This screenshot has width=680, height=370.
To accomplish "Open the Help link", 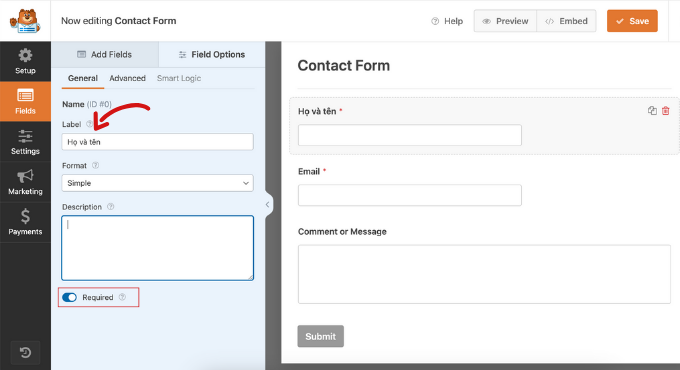I will [x=447, y=21].
